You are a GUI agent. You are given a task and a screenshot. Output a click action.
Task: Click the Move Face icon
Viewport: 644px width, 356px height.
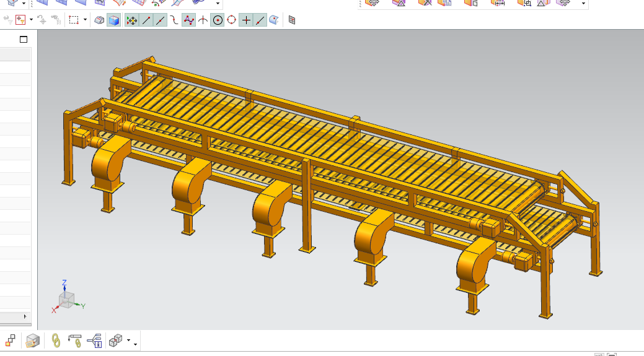pos(372,3)
